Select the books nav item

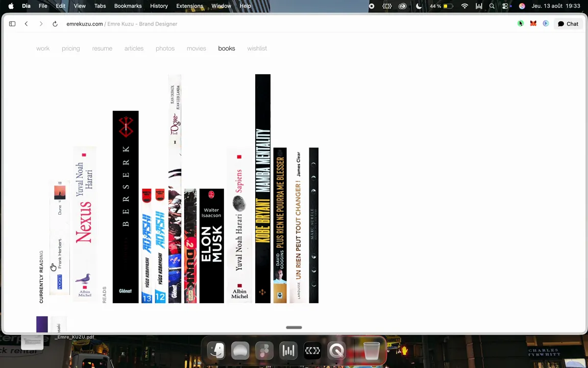point(227,49)
